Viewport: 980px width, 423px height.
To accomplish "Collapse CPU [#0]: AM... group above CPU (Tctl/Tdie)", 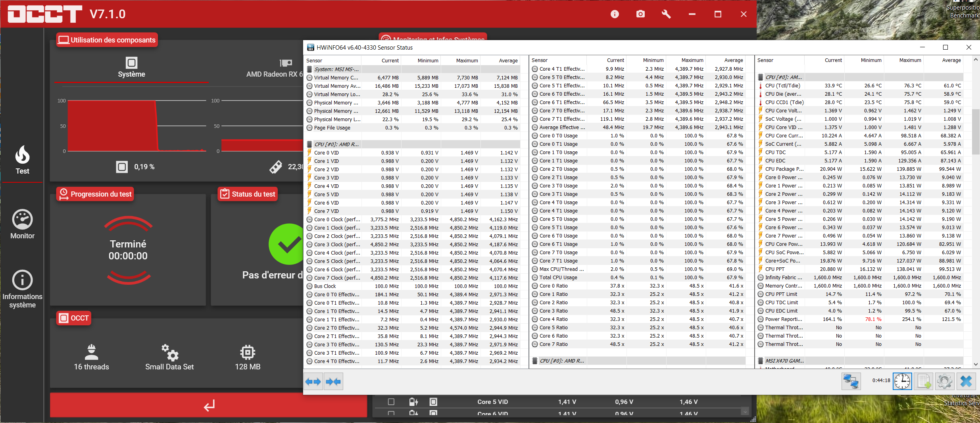I will tap(761, 77).
